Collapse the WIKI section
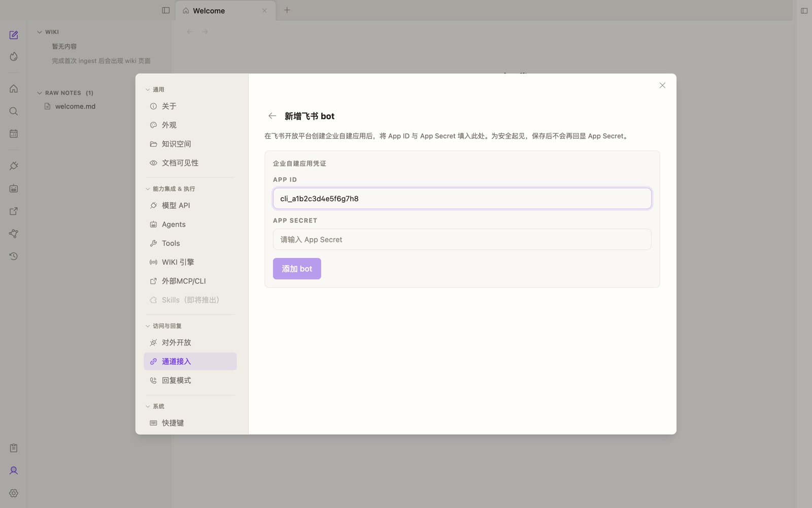Image resolution: width=812 pixels, height=508 pixels. [40, 32]
